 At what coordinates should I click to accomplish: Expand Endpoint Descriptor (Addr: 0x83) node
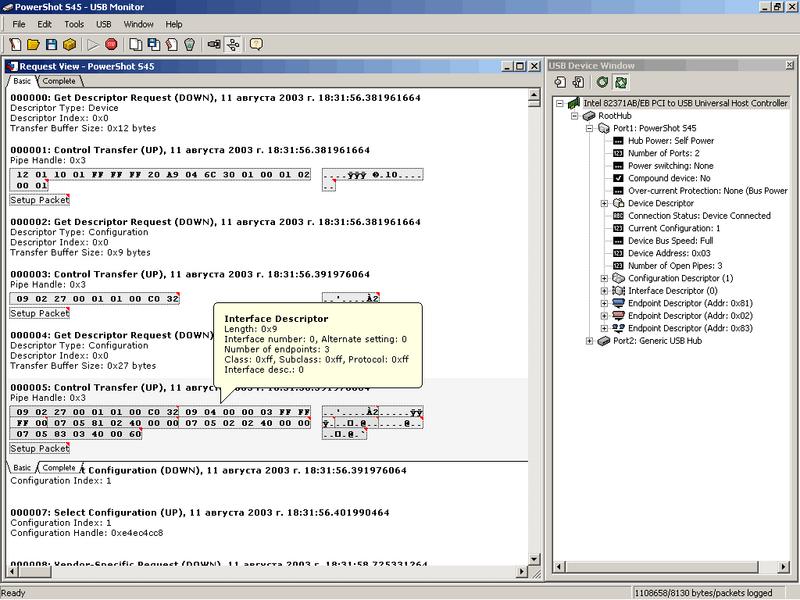coord(604,328)
